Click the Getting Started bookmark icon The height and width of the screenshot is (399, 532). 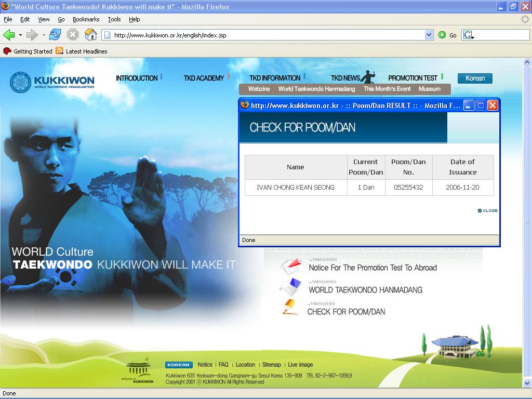point(7,51)
